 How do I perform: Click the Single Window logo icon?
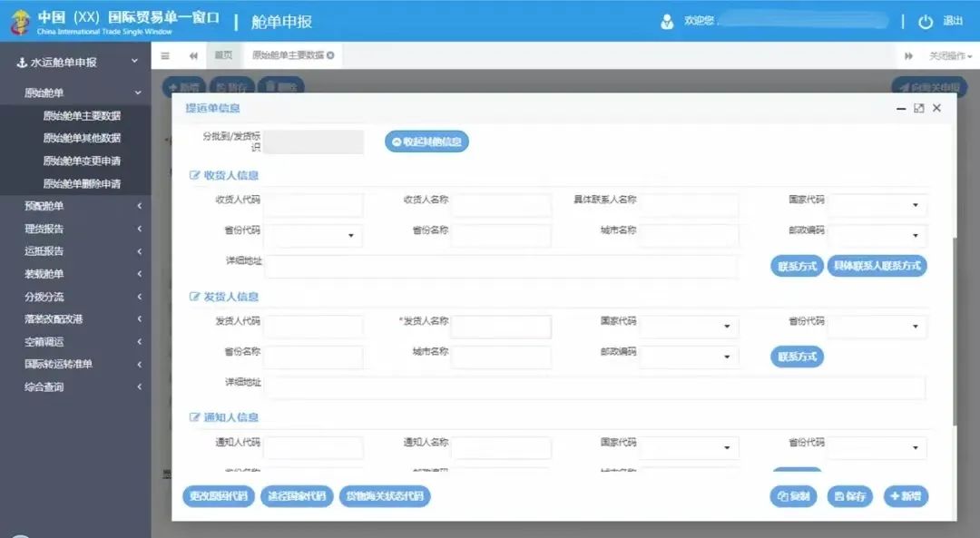click(x=19, y=22)
